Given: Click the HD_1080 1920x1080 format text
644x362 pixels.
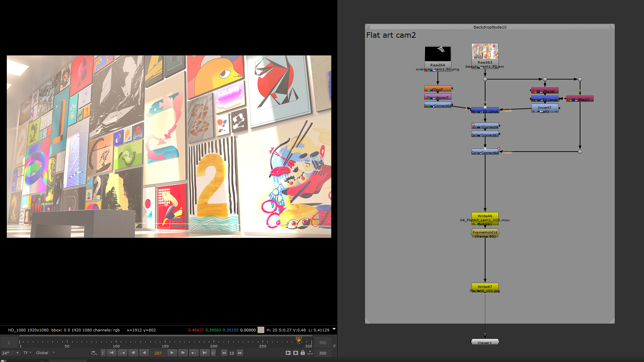Looking at the screenshot, I should [x=29, y=330].
